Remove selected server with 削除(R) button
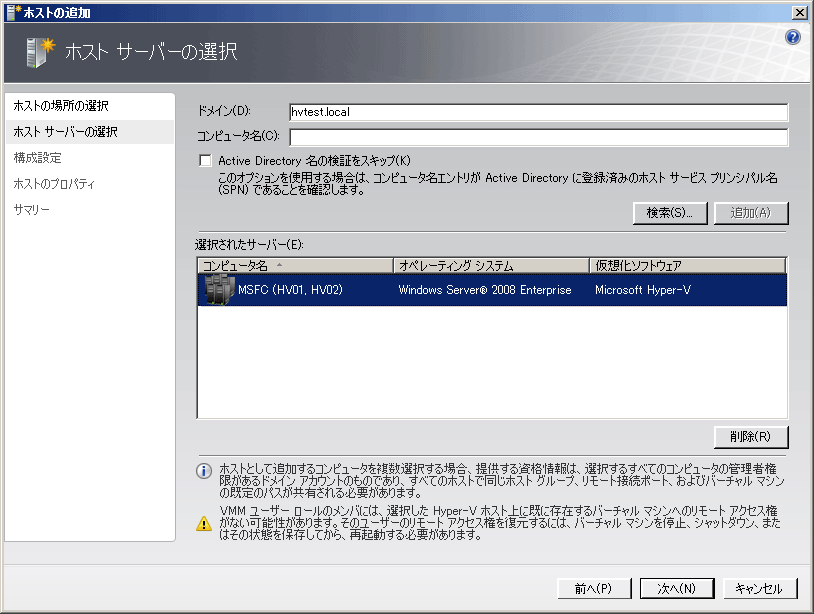Viewport: 814px width, 614px height. (751, 437)
